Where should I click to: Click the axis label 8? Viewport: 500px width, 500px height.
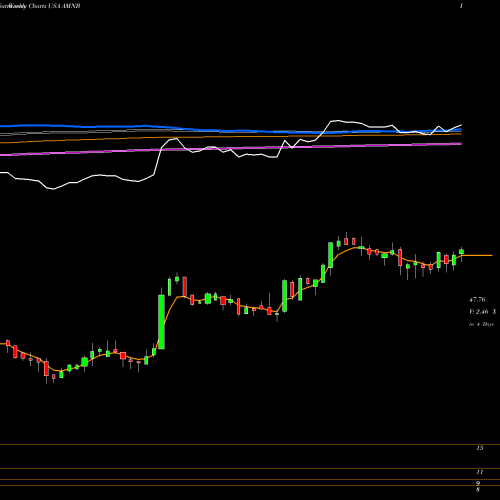tap(478, 490)
